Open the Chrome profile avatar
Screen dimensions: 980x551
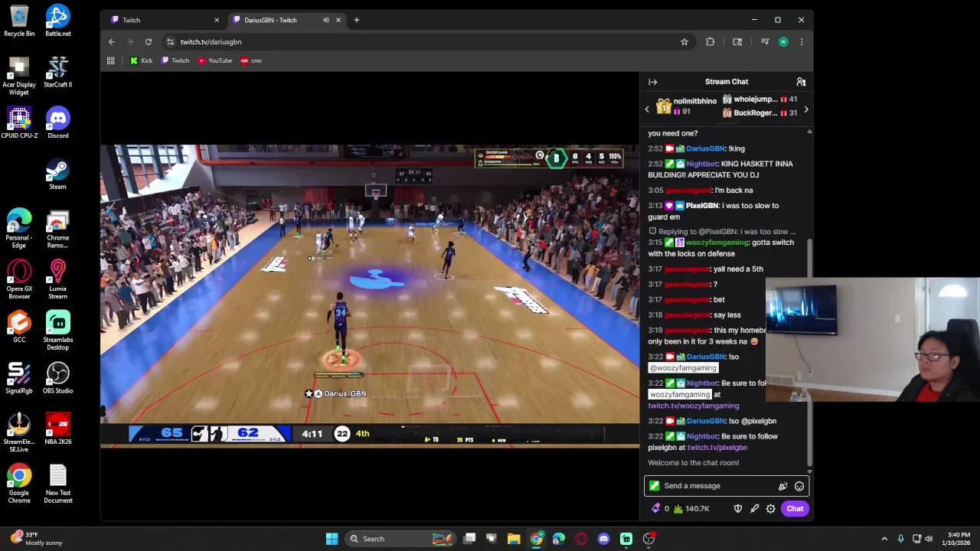tap(783, 42)
